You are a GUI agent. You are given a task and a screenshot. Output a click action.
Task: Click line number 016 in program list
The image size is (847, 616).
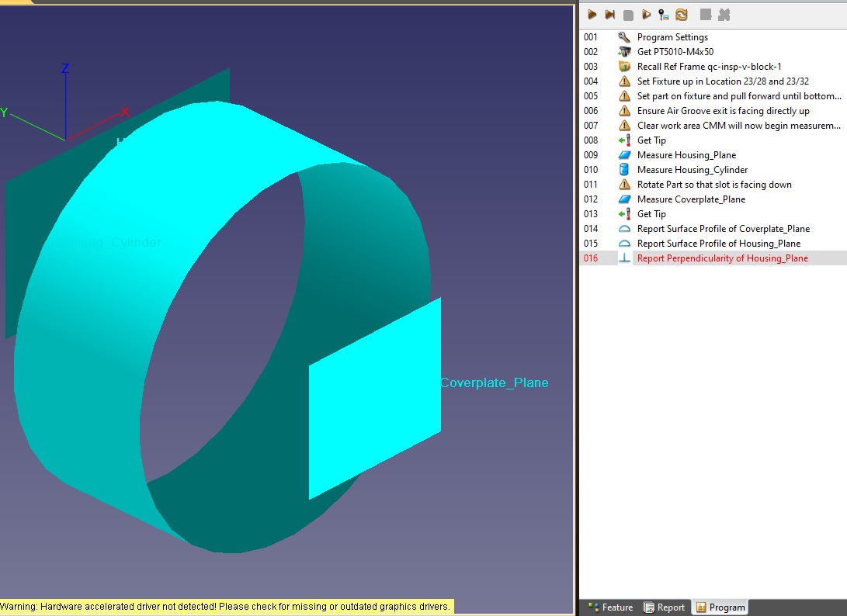(591, 258)
